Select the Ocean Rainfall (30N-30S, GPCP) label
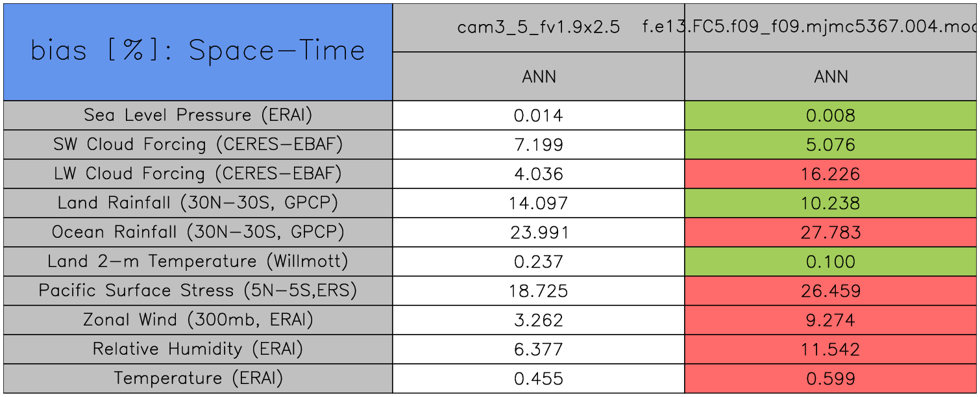The image size is (980, 397). 198,232
